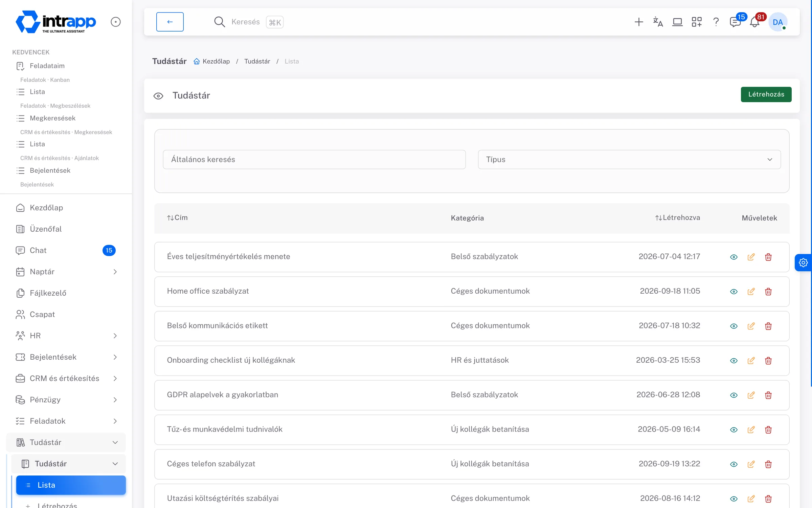Focus the Általános keresés field
812x508 pixels.
point(314,160)
